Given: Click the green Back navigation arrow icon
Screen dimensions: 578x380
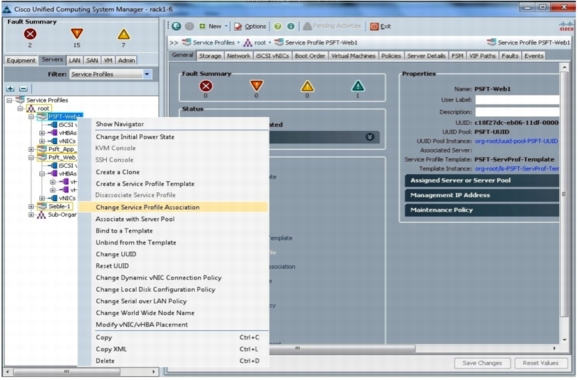Looking at the screenshot, I should (177, 26).
